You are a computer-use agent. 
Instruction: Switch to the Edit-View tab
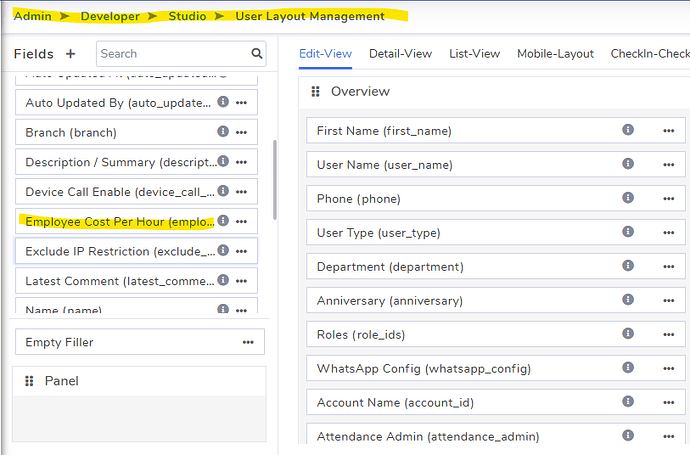point(325,54)
